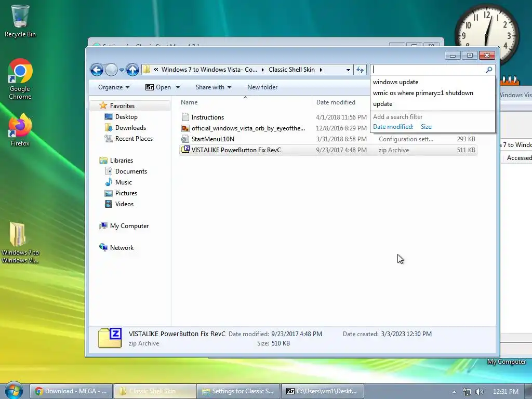
Task: Open the Music library
Action: point(123,182)
